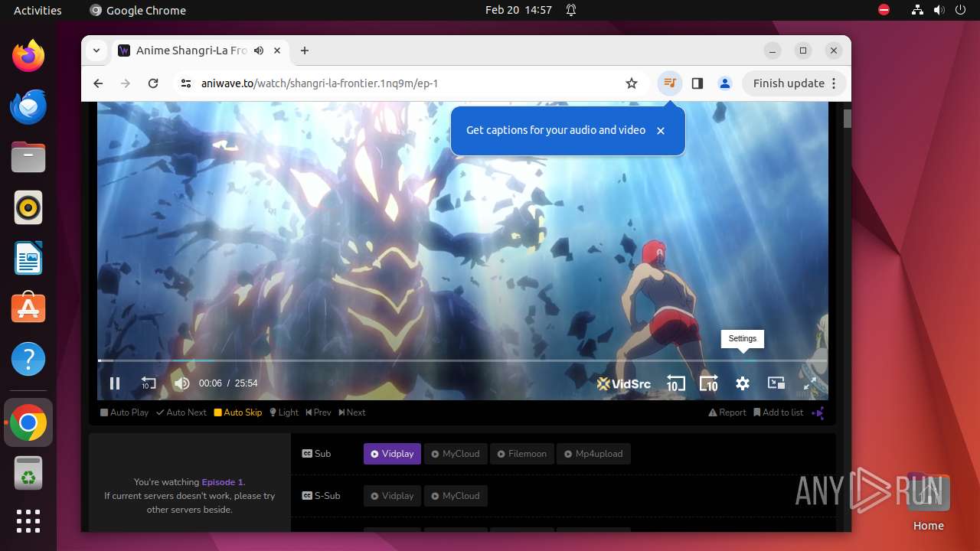Screen dimensions: 980x551
Task: Show Applications grid
Action: click(x=28, y=521)
